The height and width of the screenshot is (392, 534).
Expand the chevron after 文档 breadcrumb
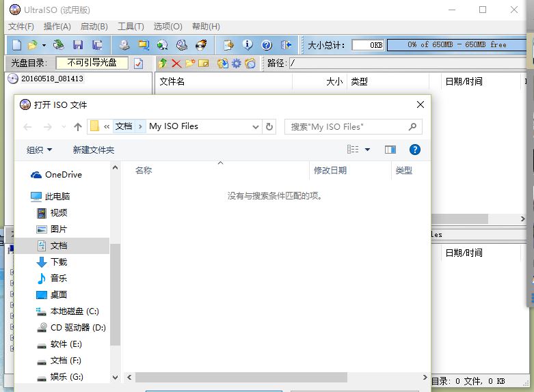[x=140, y=126]
